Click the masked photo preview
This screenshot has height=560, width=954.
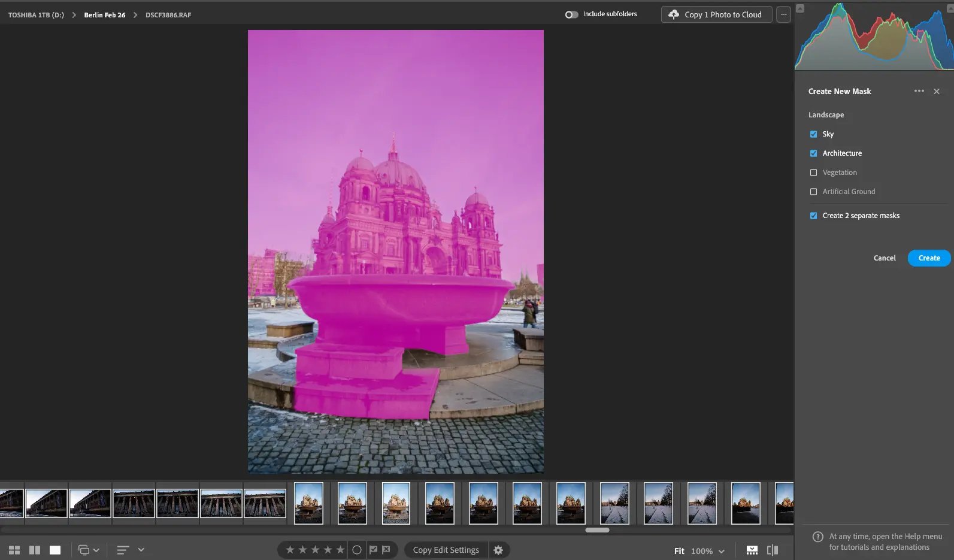point(396,252)
